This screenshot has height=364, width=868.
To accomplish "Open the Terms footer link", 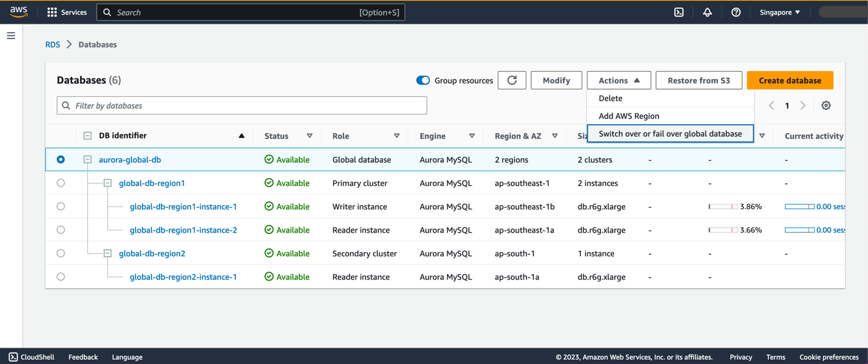I will [776, 357].
